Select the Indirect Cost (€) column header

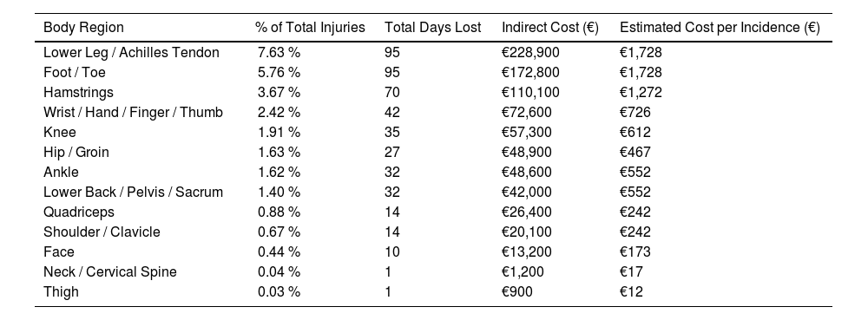coord(550,28)
